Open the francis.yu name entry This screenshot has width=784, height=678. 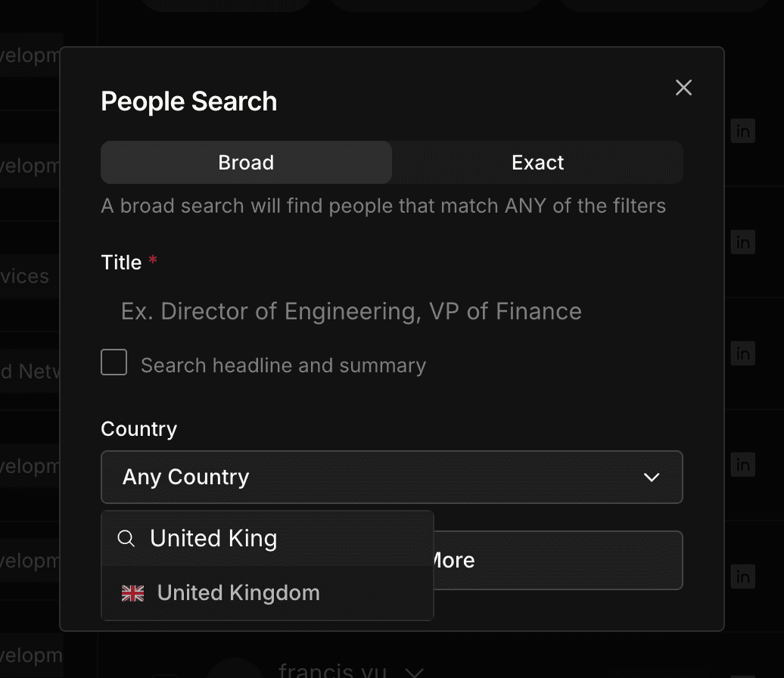point(333,671)
